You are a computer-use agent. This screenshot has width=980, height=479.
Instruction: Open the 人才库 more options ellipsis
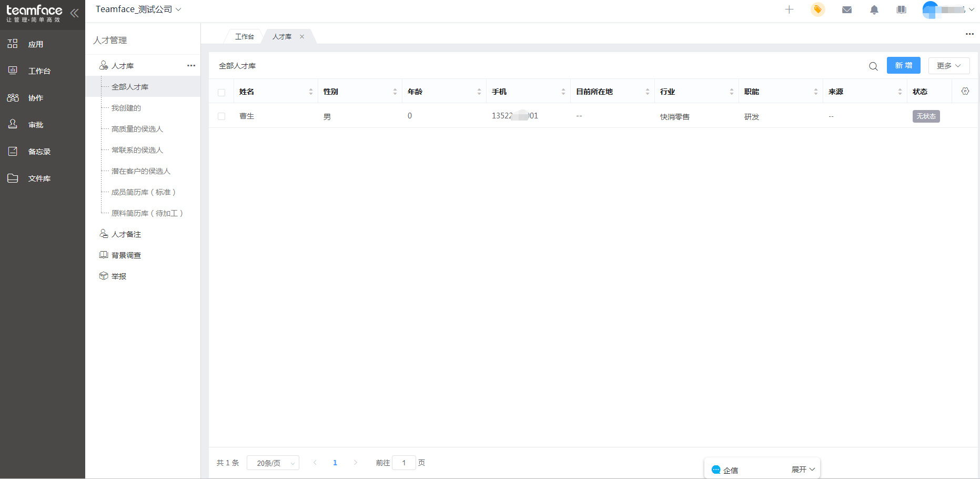point(191,66)
